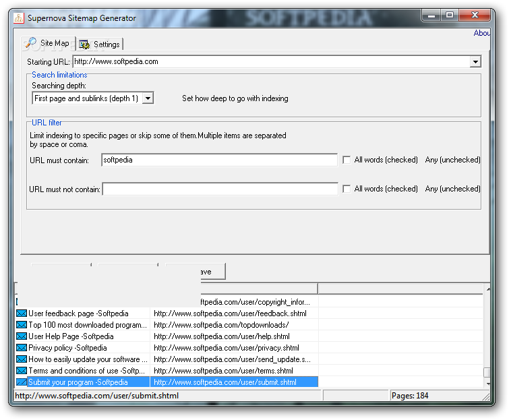Viewport: 509px width, 420px height.
Task: Click the URL must not contain field
Action: 220,189
